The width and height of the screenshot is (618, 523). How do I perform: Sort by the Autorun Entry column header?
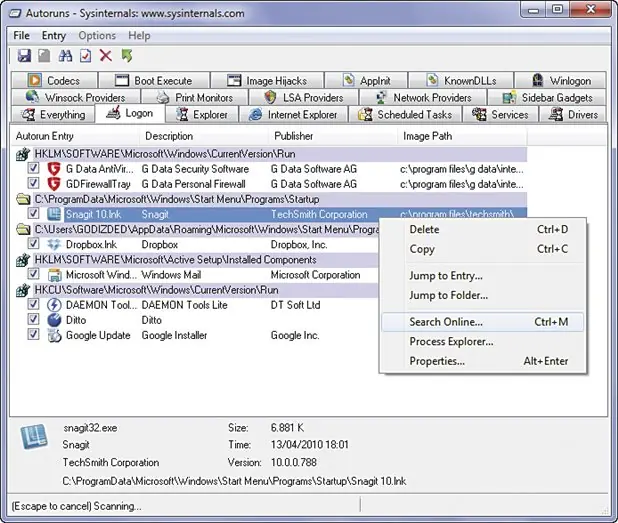[x=75, y=136]
